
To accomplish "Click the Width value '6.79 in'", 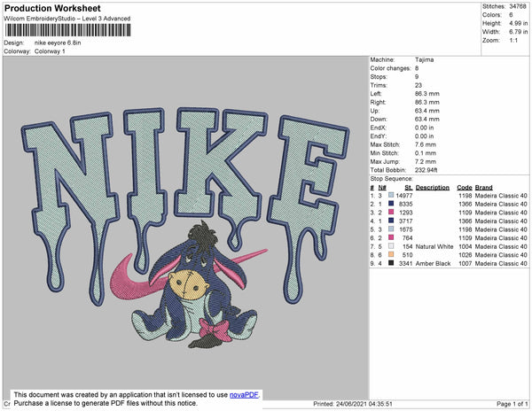I will (518, 32).
